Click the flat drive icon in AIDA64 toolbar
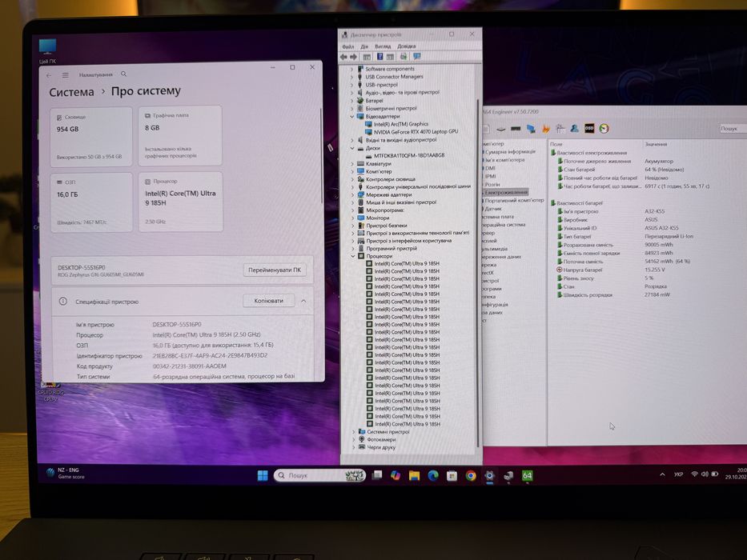The height and width of the screenshot is (560, 747). click(x=500, y=129)
